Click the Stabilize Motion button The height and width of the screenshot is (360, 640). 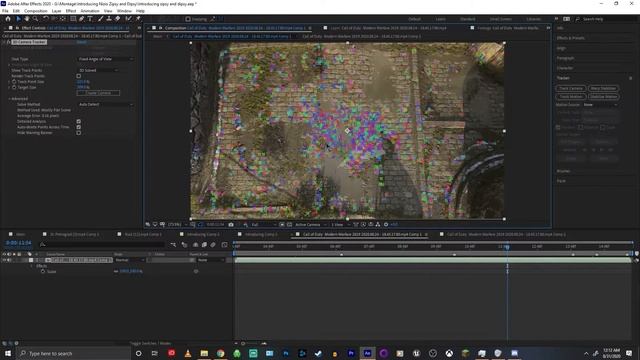(603, 97)
